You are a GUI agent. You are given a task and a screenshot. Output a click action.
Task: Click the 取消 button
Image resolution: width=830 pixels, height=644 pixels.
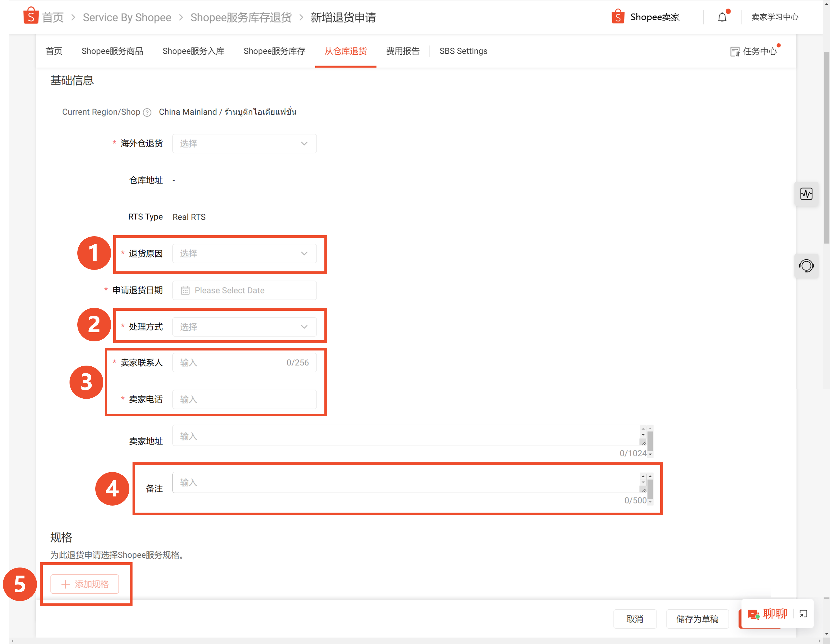click(635, 619)
